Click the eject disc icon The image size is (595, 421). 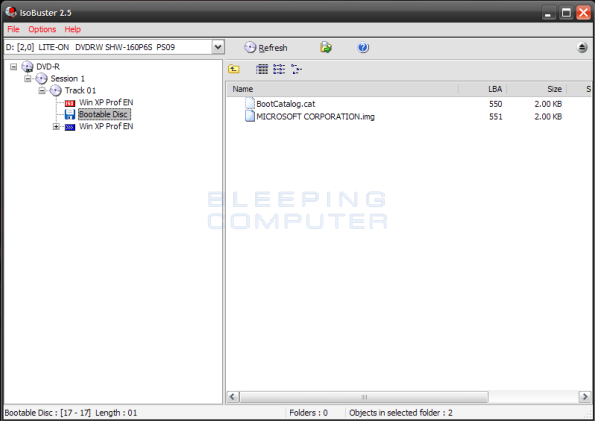pos(582,47)
